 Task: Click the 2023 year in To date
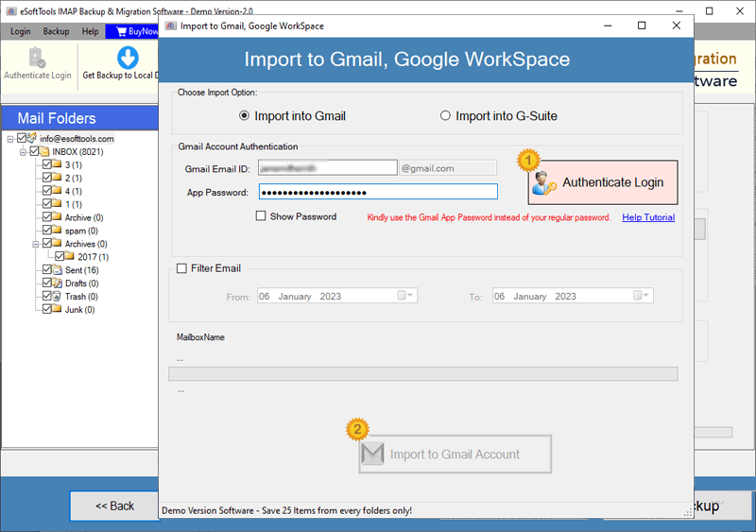pos(565,296)
